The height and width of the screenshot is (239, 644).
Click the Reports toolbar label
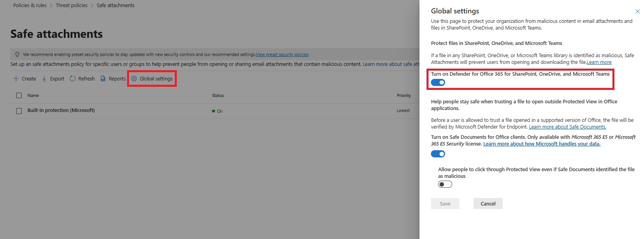(117, 78)
